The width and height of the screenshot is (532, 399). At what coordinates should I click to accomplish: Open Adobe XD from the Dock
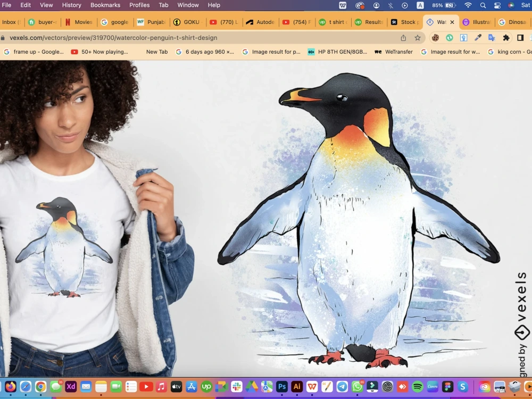tap(71, 386)
